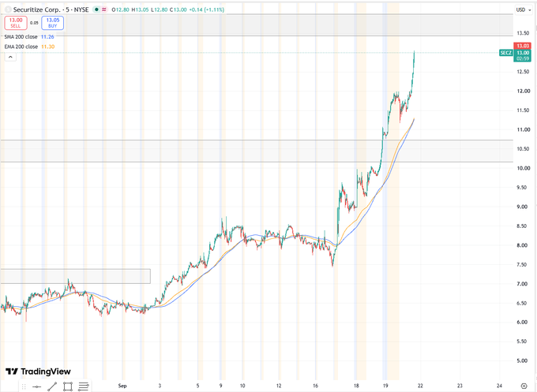Click the 16 date on time axis
The width and height of the screenshot is (537, 392).
315,386
